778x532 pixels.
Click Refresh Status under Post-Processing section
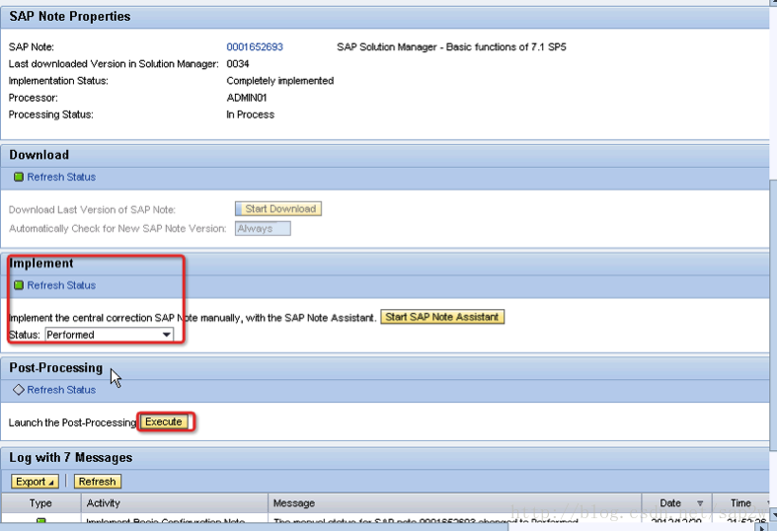point(61,390)
